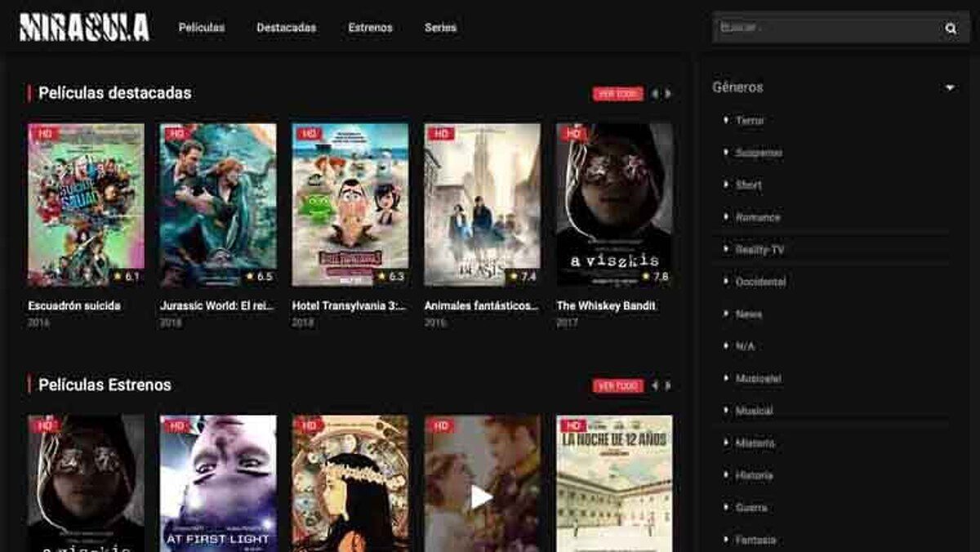Click the Miracula site logo
Screen dimensions: 980x552
point(84,27)
